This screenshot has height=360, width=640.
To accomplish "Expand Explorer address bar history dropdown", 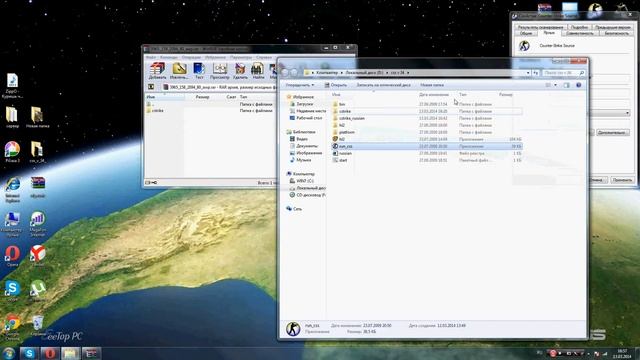I will tap(528, 73).
